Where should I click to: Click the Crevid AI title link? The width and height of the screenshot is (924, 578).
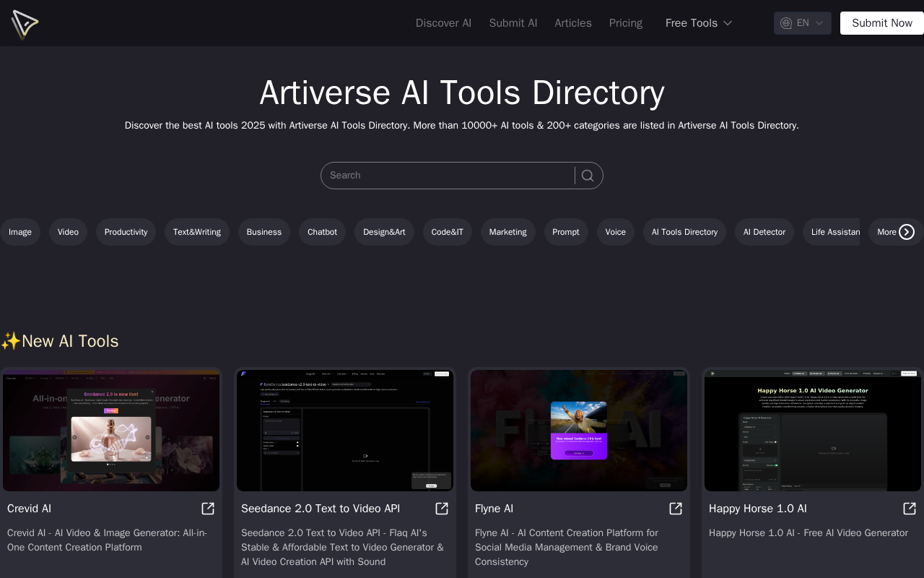[x=29, y=509]
